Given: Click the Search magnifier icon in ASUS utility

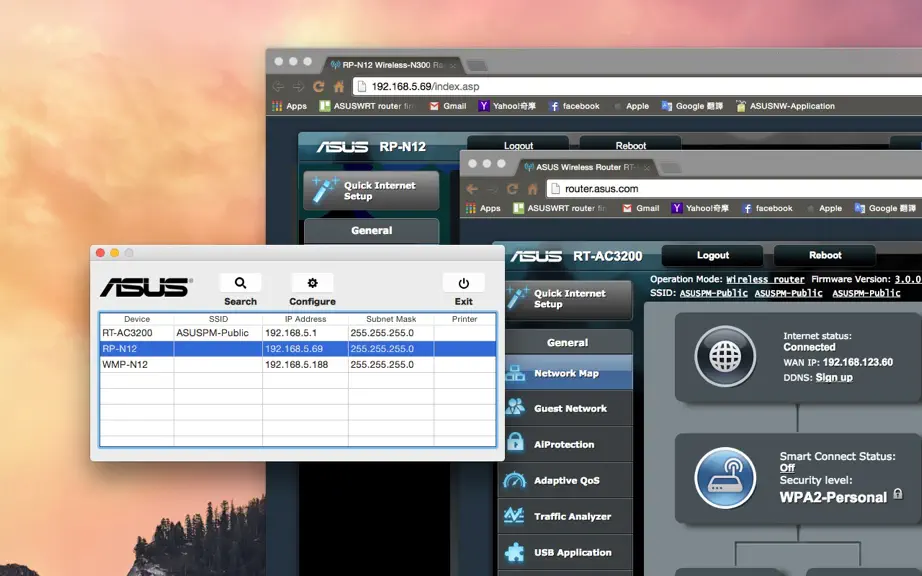Looking at the screenshot, I should coord(240,283).
